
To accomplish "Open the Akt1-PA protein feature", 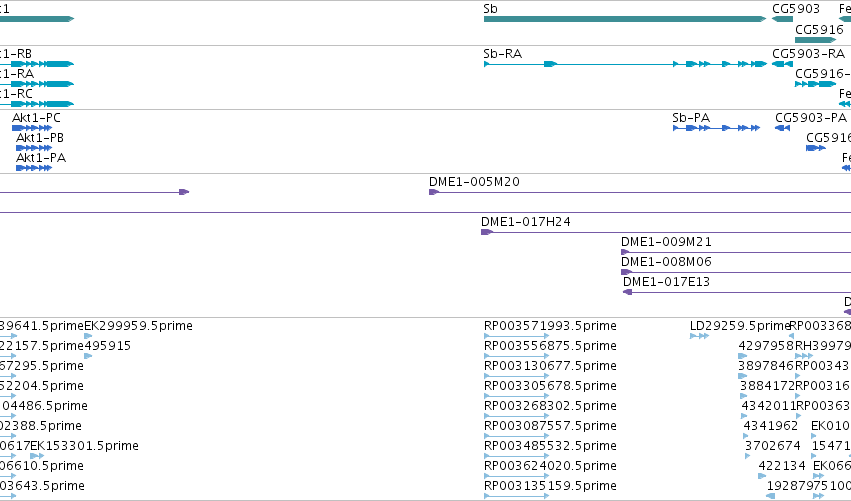I will pyautogui.click(x=34, y=168).
